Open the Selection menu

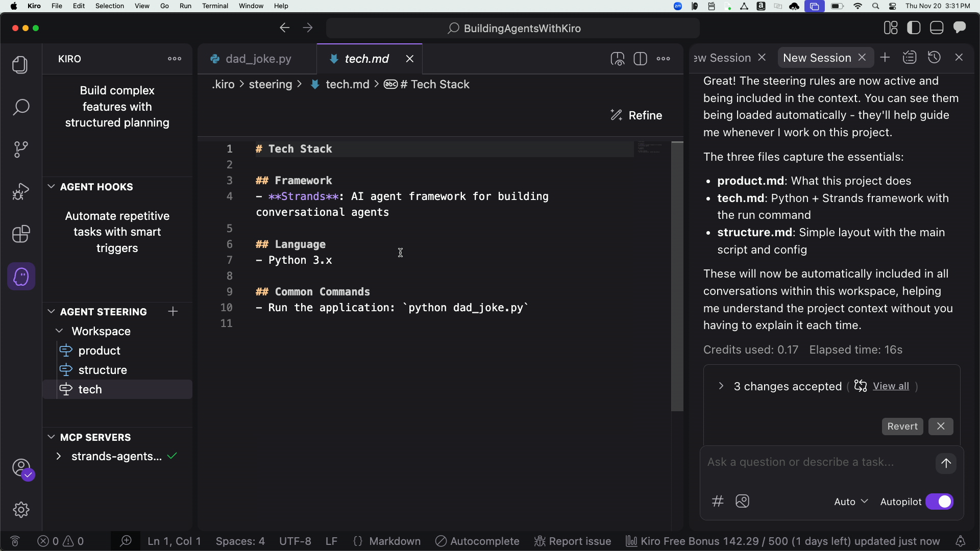point(109,6)
